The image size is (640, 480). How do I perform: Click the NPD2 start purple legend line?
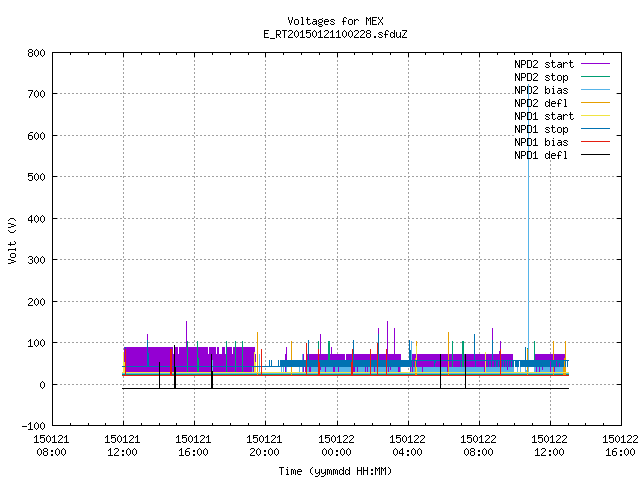pyautogui.click(x=595, y=64)
